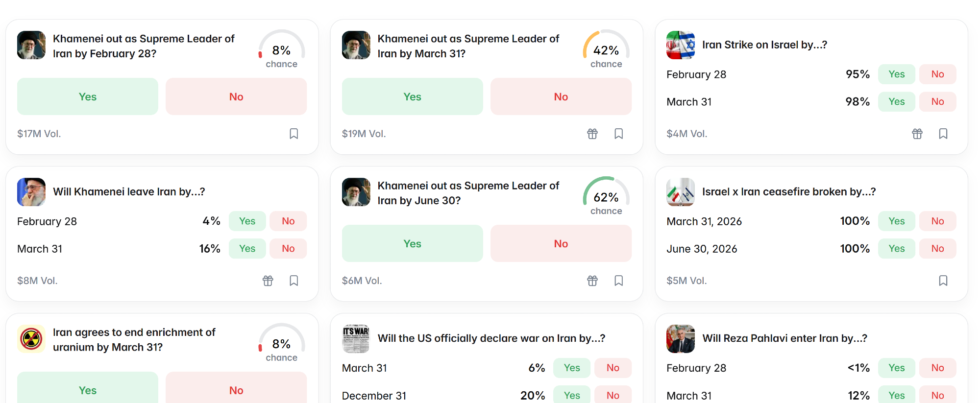Bookmark the Khamenei out by March 31 market
The image size is (980, 403).
618,134
